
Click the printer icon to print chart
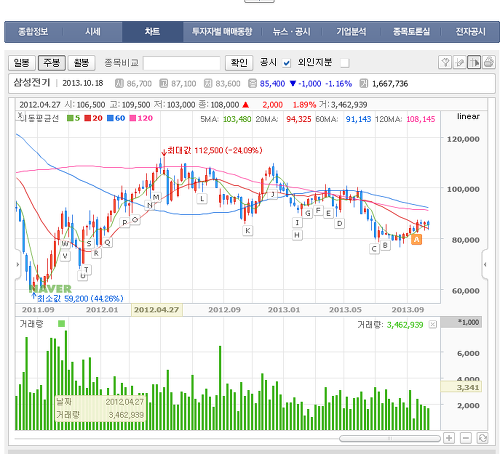point(488,62)
